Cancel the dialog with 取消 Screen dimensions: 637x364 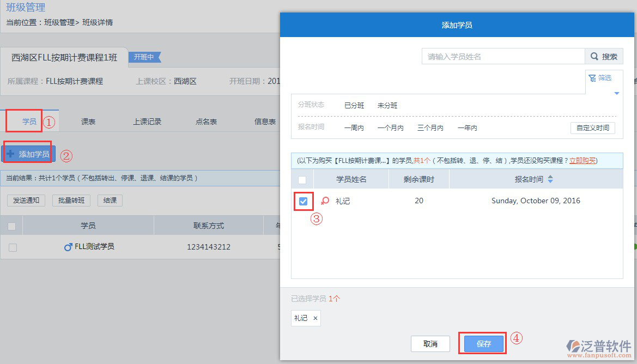point(430,344)
